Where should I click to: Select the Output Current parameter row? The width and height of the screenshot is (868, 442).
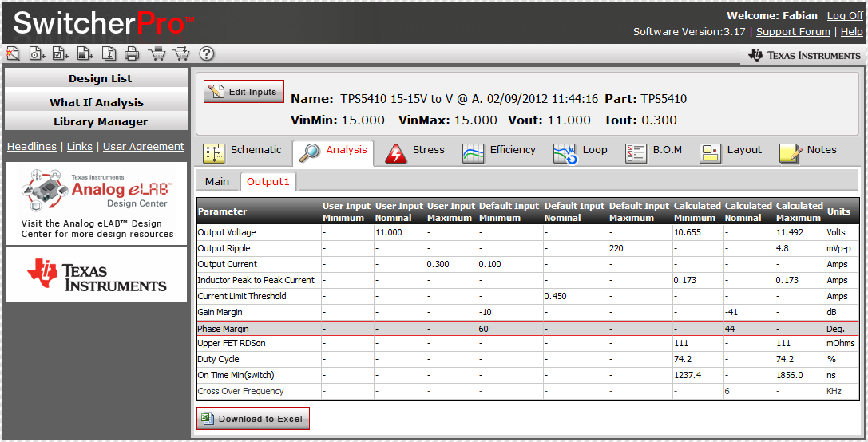528,264
